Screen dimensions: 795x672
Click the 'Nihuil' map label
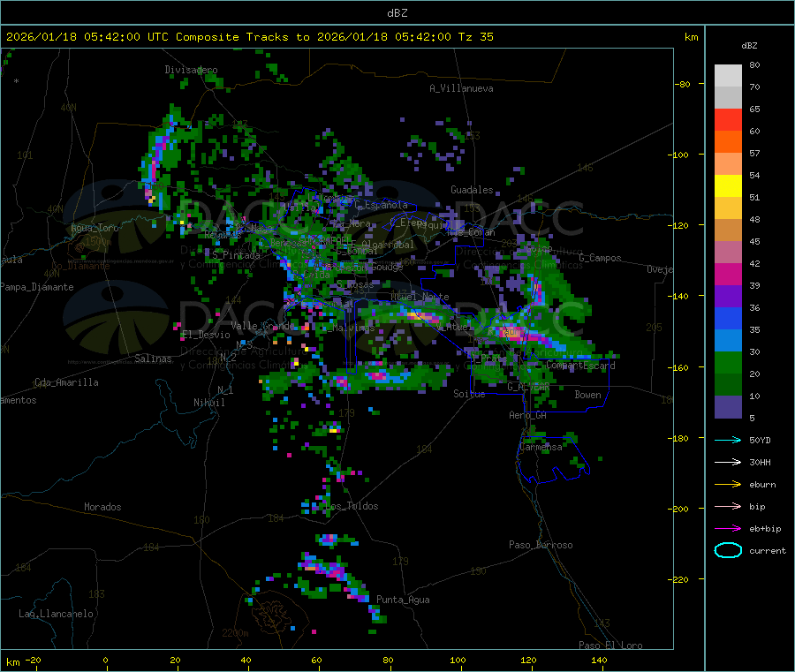tap(208, 403)
